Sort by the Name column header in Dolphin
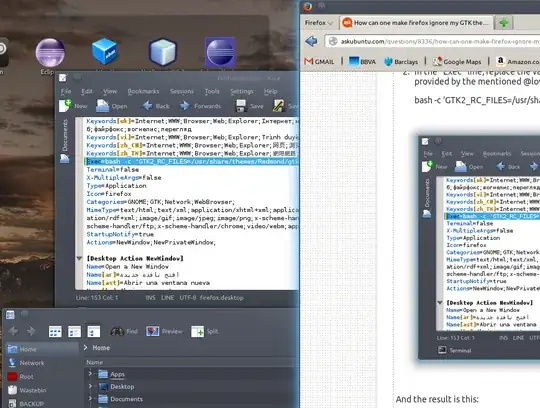This screenshot has height=408, width=540. [x=95, y=362]
